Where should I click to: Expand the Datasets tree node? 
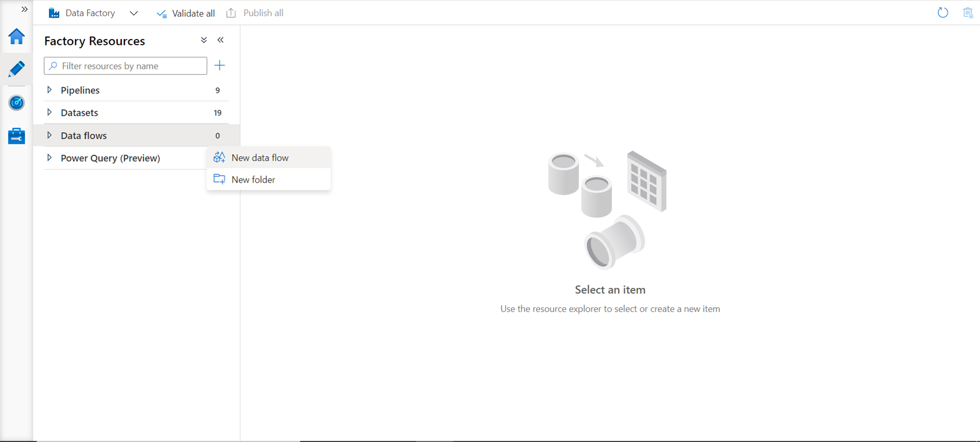tap(49, 113)
